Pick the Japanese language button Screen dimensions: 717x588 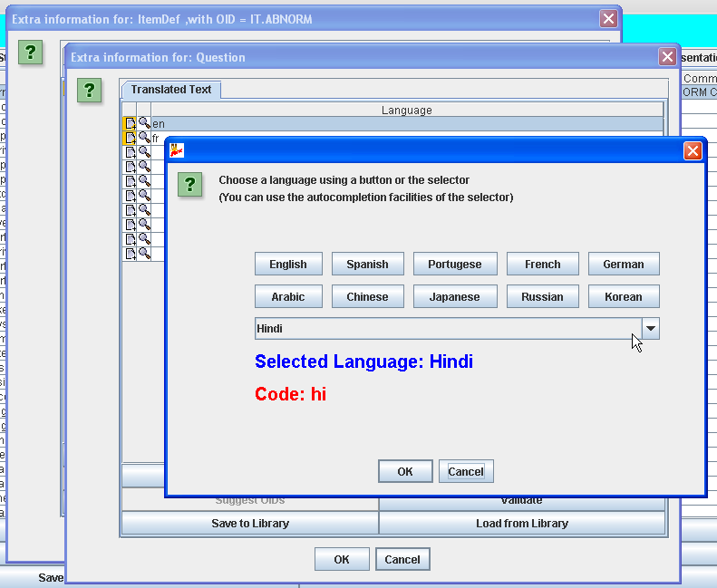(454, 297)
